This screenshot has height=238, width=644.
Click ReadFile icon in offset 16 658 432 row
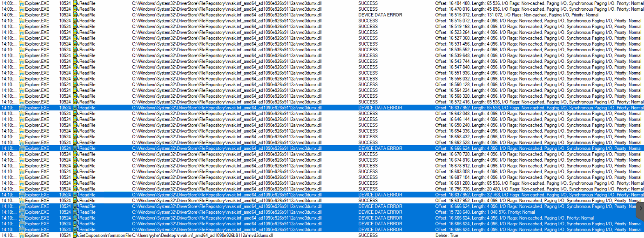pos(76,137)
